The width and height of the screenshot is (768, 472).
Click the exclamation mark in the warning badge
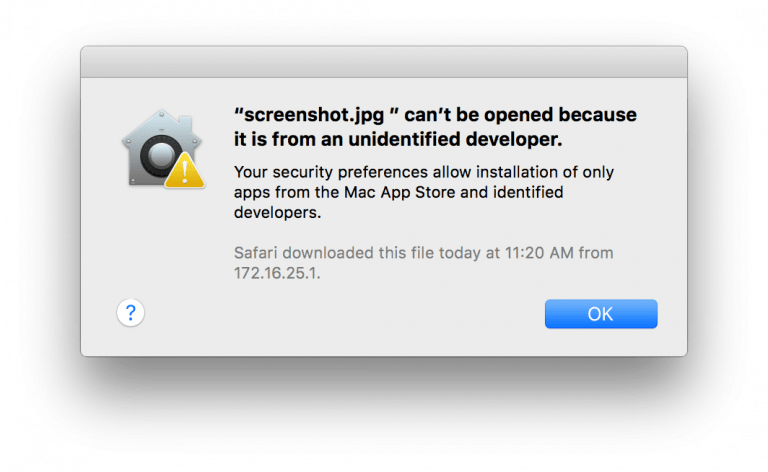(x=185, y=173)
